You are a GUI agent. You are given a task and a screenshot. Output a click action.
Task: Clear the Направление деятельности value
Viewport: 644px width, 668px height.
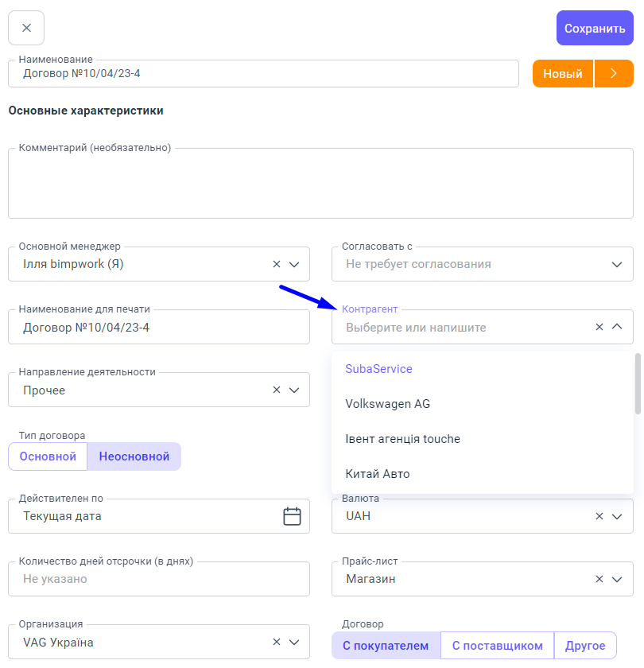(277, 390)
